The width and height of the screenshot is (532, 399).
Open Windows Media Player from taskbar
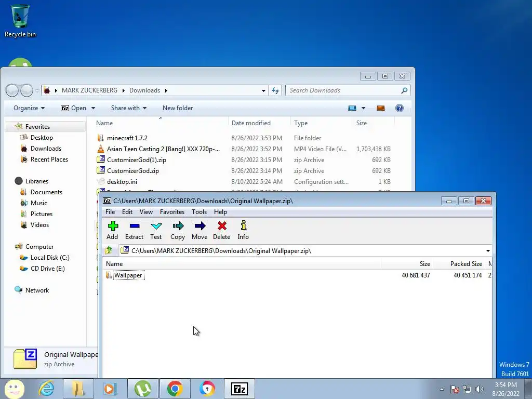tap(110, 389)
